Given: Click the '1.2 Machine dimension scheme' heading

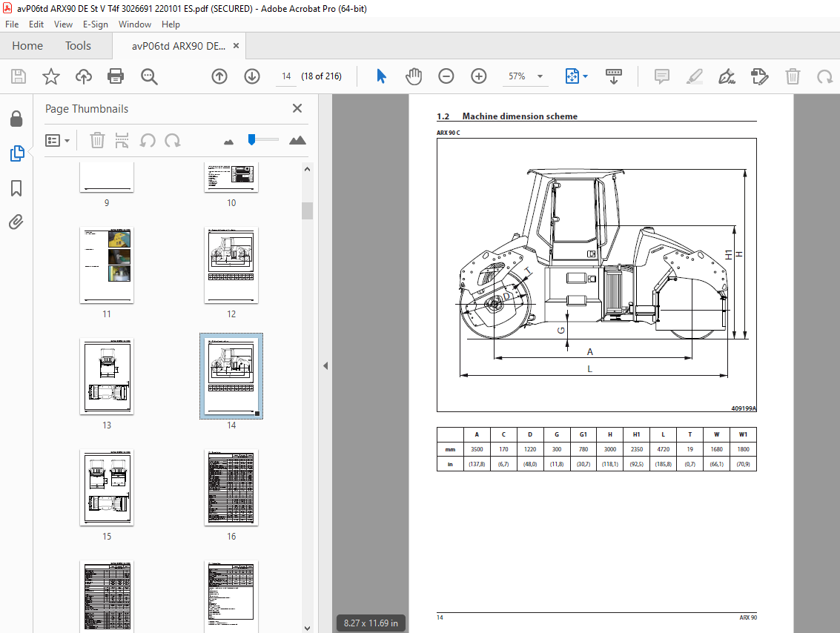Looking at the screenshot, I should pos(507,116).
